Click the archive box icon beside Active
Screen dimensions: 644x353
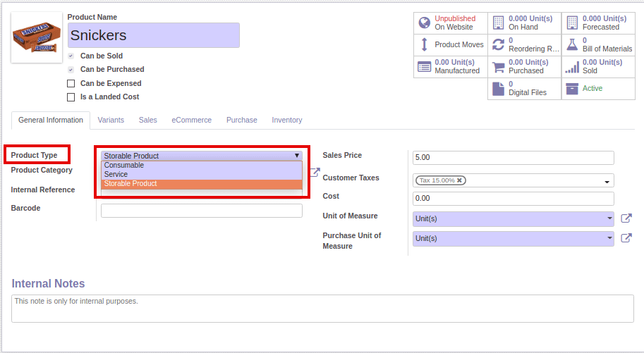pyautogui.click(x=572, y=88)
